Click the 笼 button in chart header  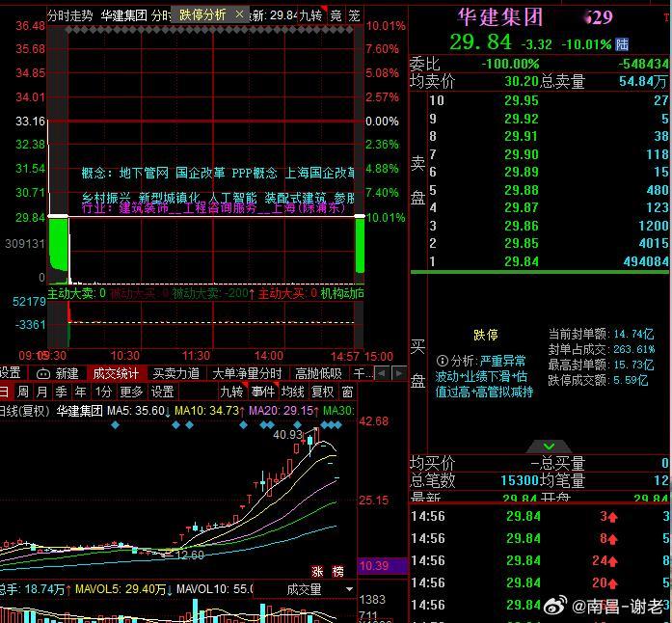click(x=355, y=15)
